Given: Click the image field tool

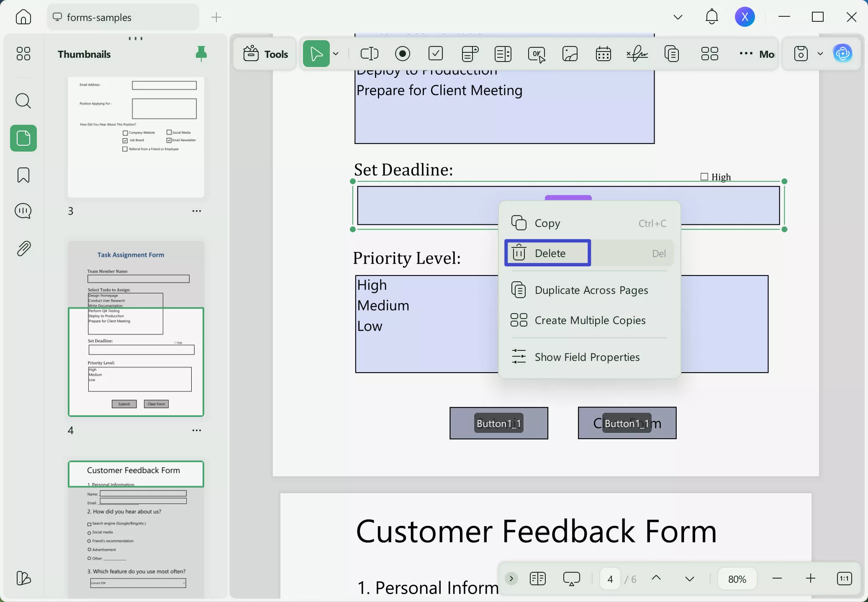Looking at the screenshot, I should pyautogui.click(x=570, y=54).
